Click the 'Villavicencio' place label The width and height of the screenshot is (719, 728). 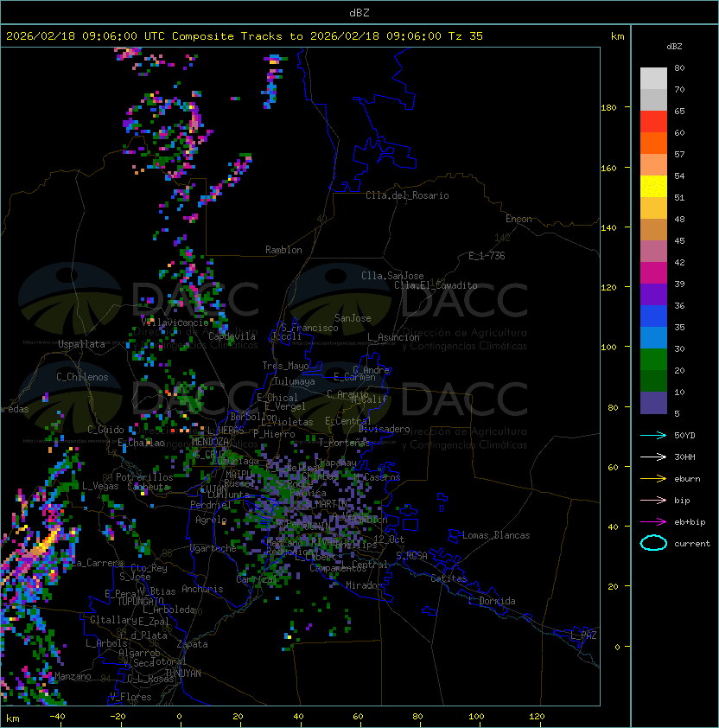175,322
